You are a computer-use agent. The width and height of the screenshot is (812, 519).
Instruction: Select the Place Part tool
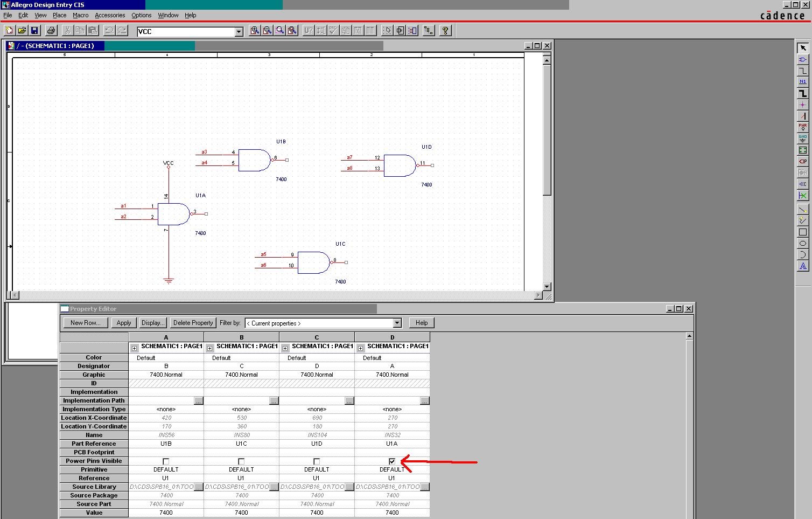click(802, 59)
